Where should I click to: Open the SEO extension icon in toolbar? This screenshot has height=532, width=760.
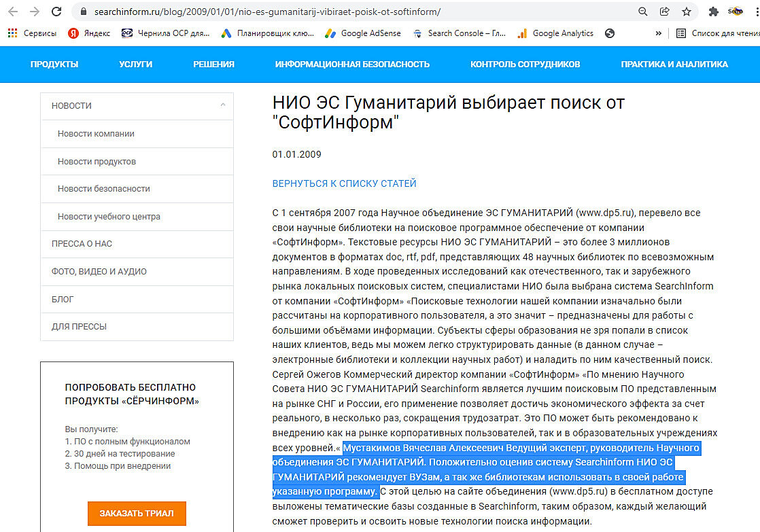click(x=736, y=12)
